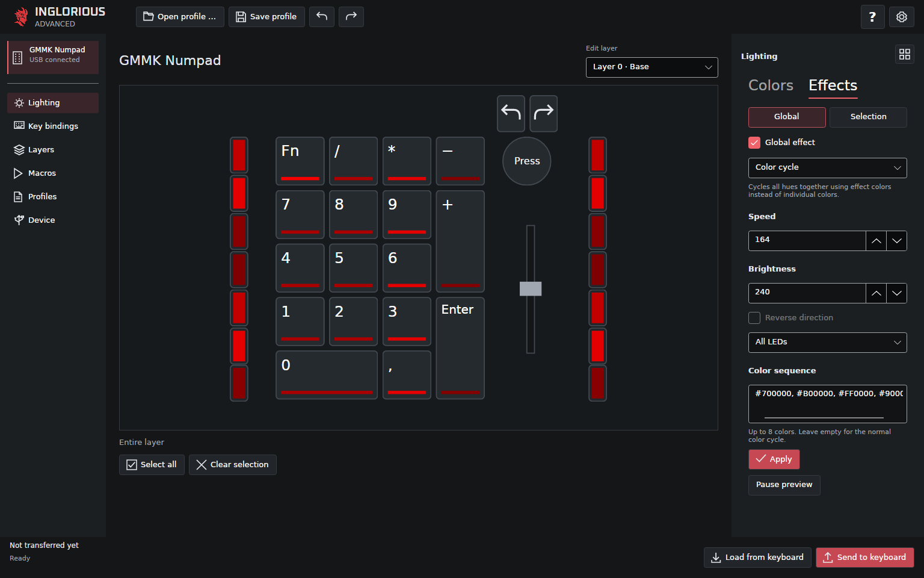This screenshot has width=924, height=578.
Task: Click Select all checkbox button
Action: click(152, 465)
